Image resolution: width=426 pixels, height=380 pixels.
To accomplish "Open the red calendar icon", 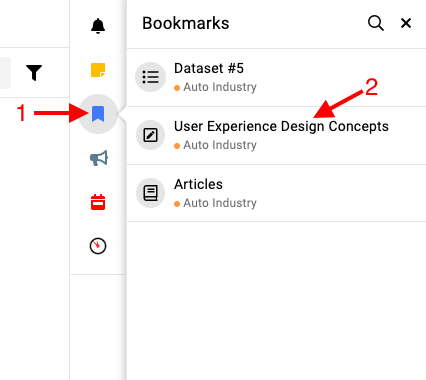I will pos(98,202).
